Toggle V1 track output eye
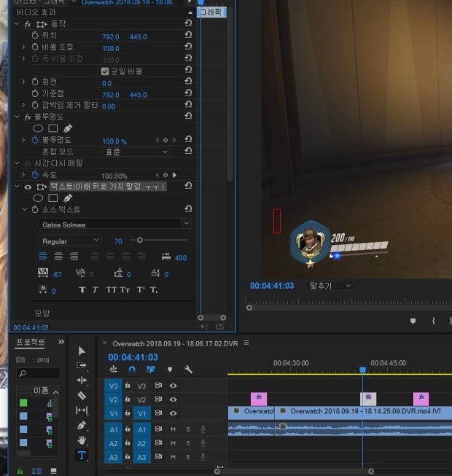The width and height of the screenshot is (452, 476). [x=174, y=413]
